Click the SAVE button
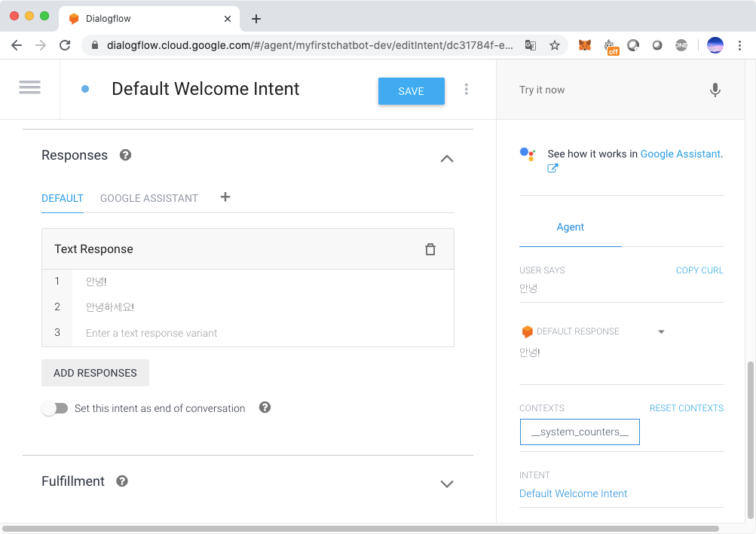The image size is (756, 534). pyautogui.click(x=412, y=91)
